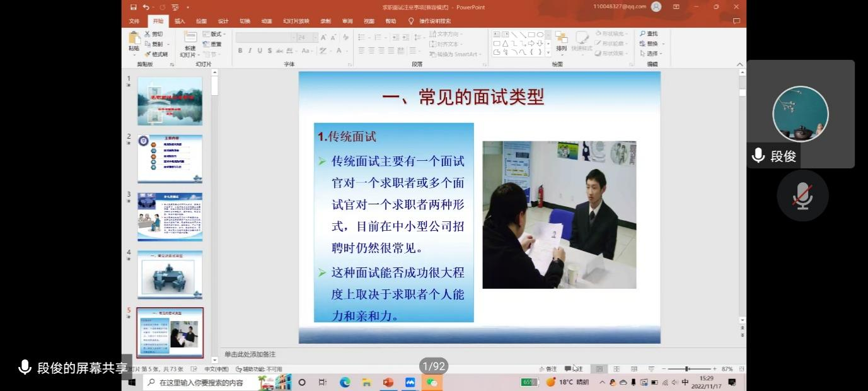Image resolution: width=868 pixels, height=391 pixels.
Task: Mute the microphone in the meeting panel
Action: [x=802, y=195]
